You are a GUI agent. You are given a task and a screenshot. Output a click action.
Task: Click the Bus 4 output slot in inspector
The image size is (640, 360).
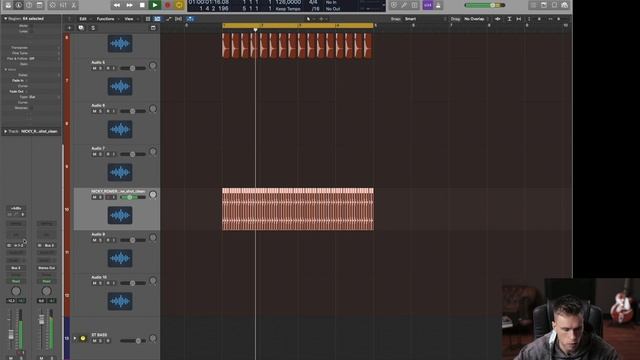pos(16,268)
